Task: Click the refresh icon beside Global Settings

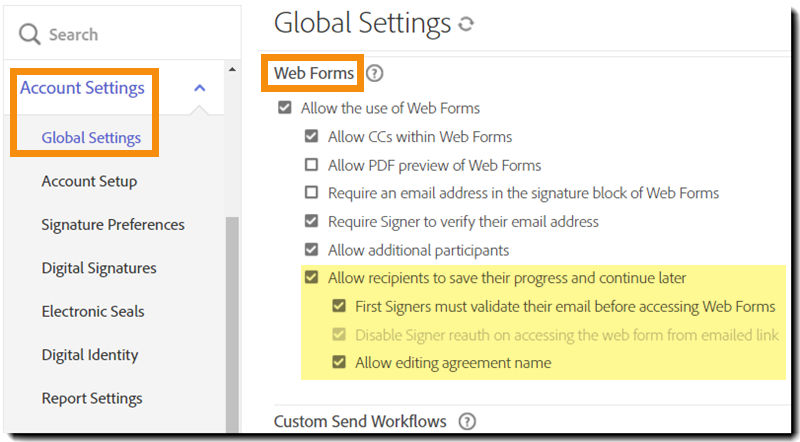Action: 465,24
